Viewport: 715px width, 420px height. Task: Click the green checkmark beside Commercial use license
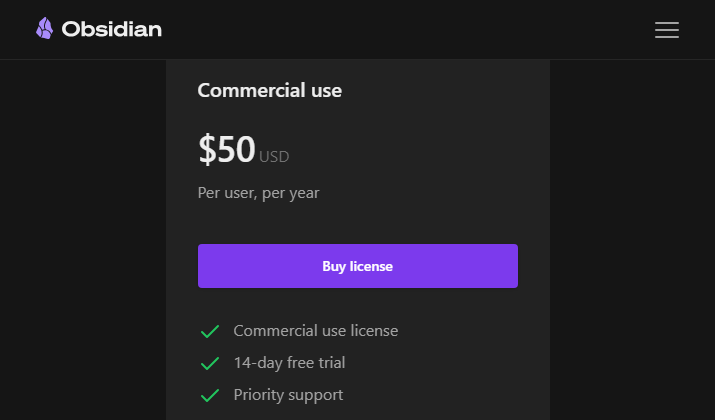pyautogui.click(x=210, y=331)
